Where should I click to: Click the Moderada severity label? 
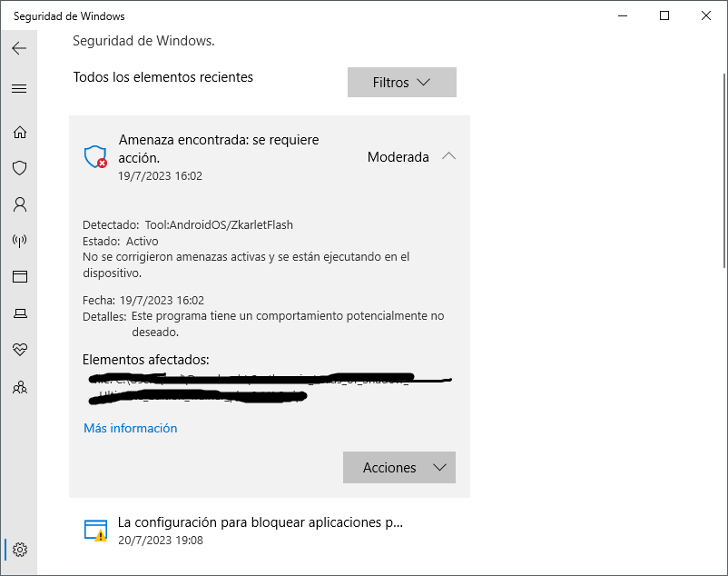coord(398,157)
